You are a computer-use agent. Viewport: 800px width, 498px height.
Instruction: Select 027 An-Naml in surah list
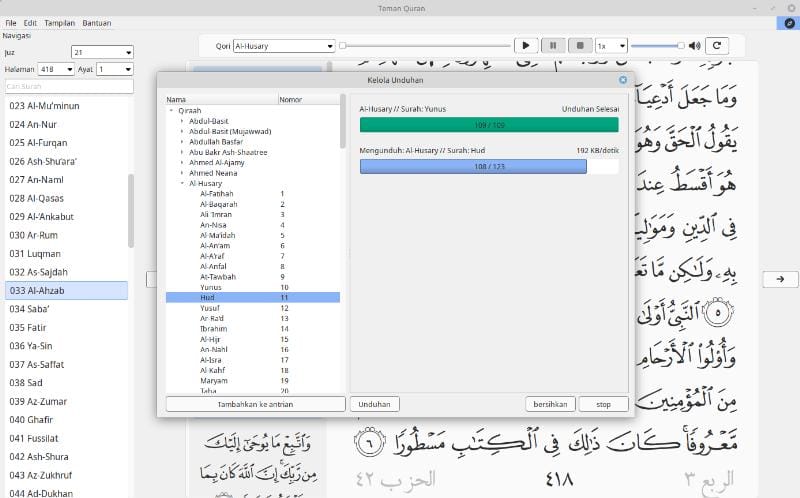(x=66, y=180)
